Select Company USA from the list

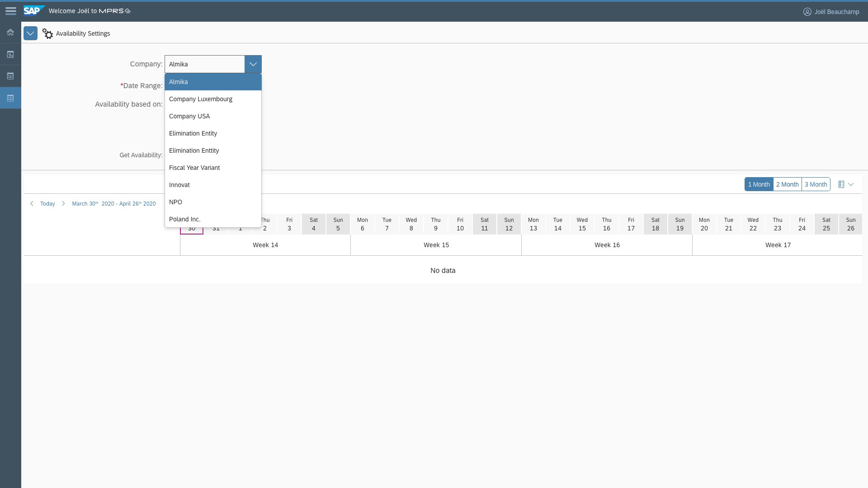pos(213,116)
